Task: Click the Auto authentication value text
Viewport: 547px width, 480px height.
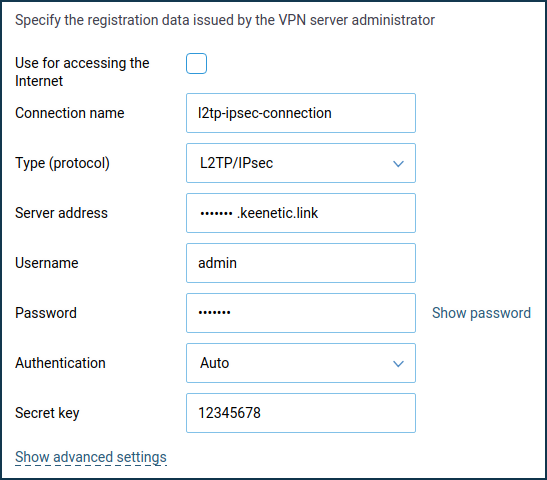Action: [214, 363]
